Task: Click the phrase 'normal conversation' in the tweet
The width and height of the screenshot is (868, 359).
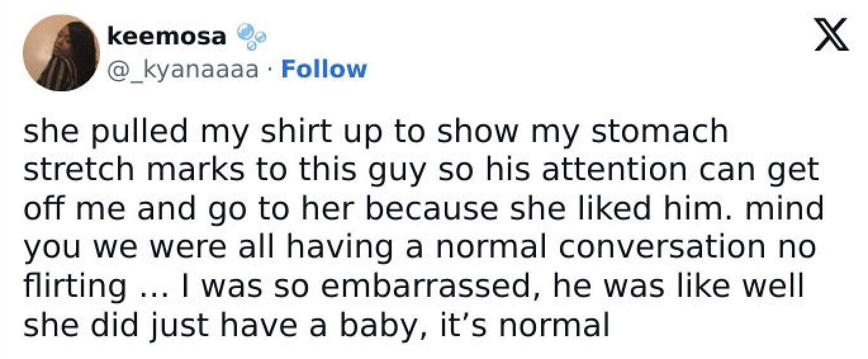Action: [x=636, y=248]
